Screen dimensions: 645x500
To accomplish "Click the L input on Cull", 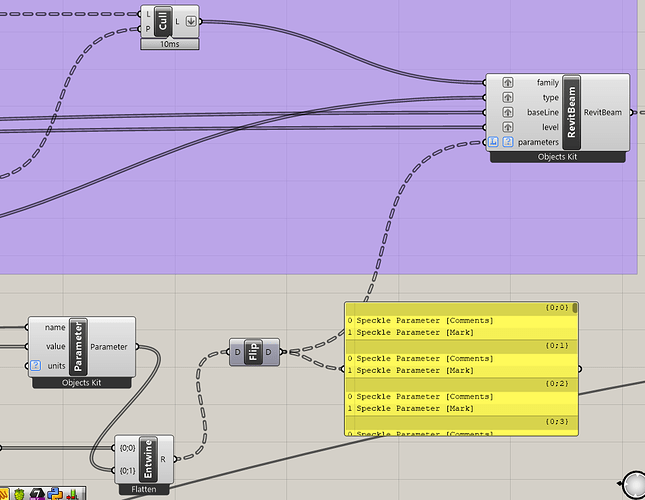I will tap(148, 14).
